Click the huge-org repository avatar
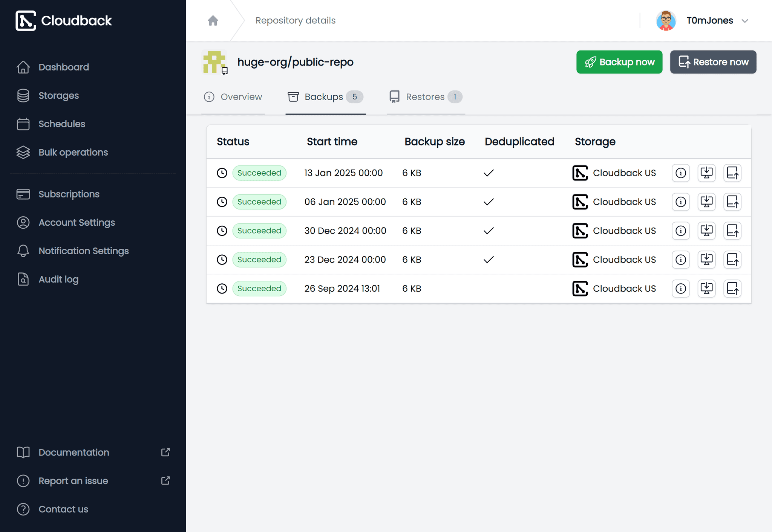Viewport: 772px width, 532px height. 214,62
